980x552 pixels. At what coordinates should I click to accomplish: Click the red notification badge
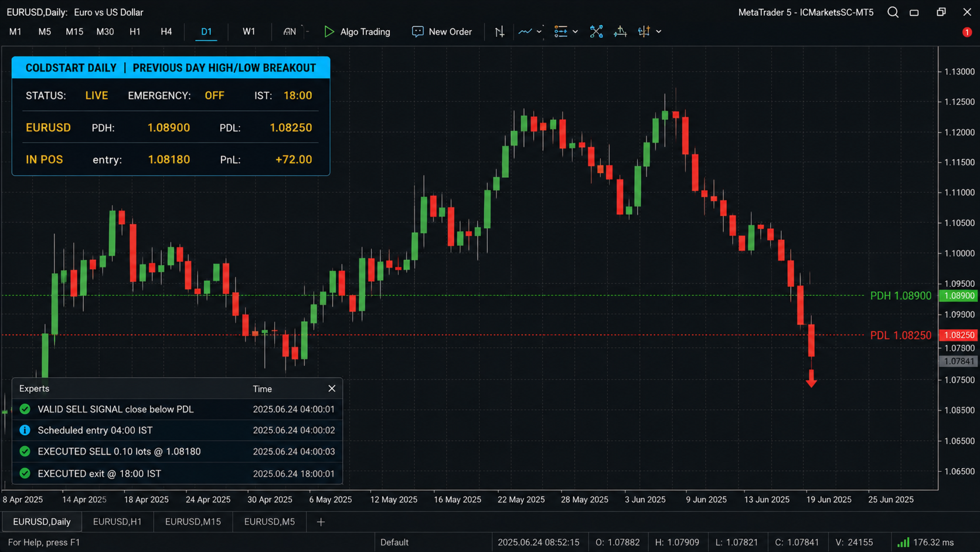coord(967,32)
